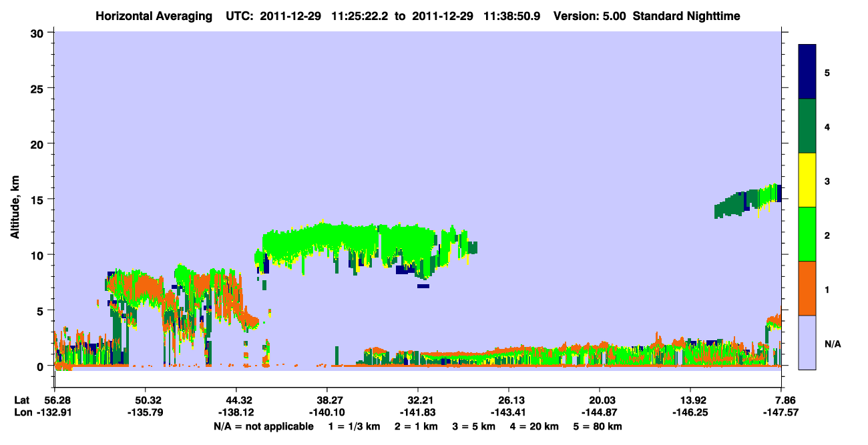Click the orange colorbar segment labeled 1
Image resolution: width=868 pixels, height=445 pixels.
tap(807, 288)
